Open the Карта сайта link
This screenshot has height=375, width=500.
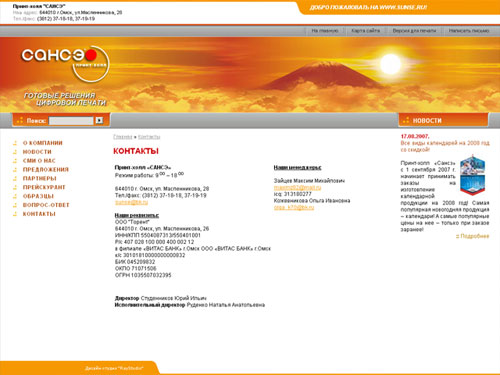click(366, 31)
